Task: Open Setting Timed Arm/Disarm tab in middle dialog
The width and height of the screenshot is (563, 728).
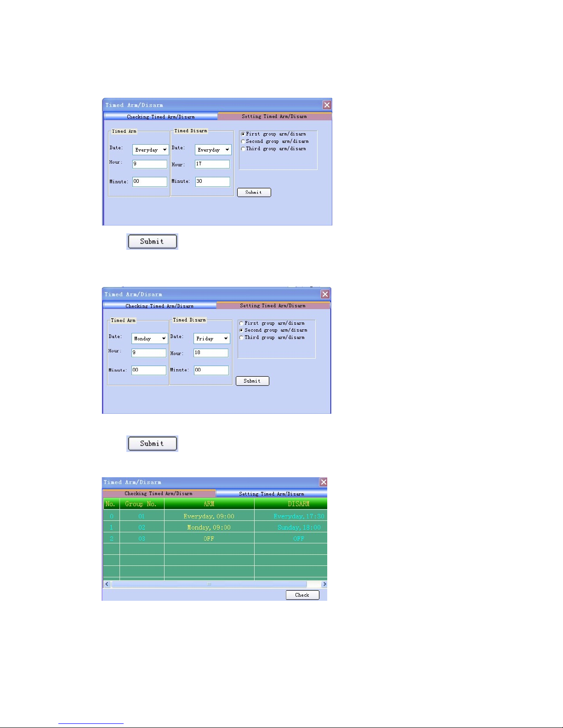Action: [x=273, y=305]
